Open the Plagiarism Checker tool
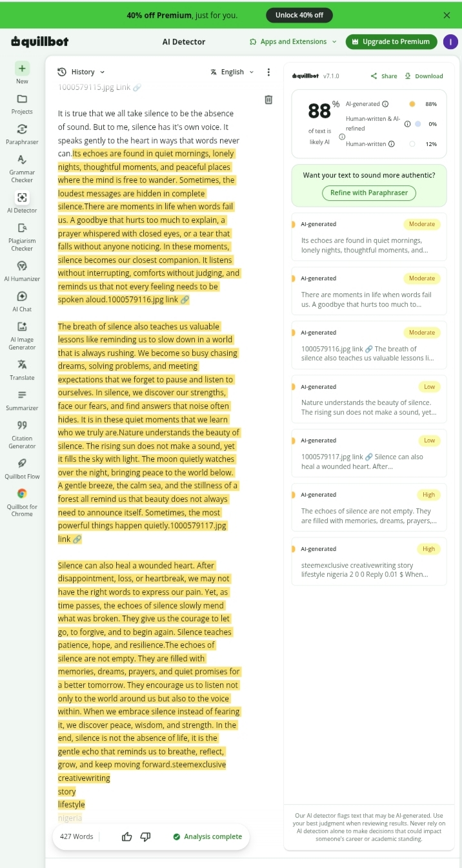 click(x=22, y=236)
